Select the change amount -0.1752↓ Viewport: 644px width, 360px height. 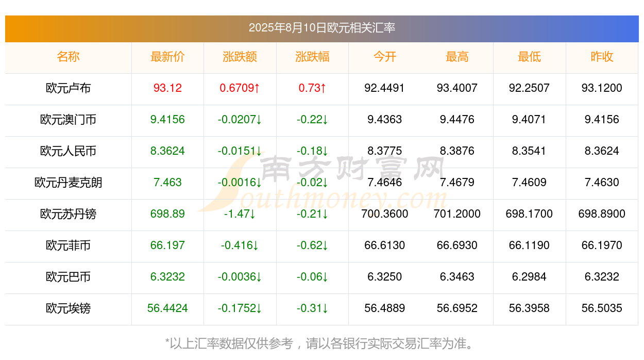pos(240,308)
